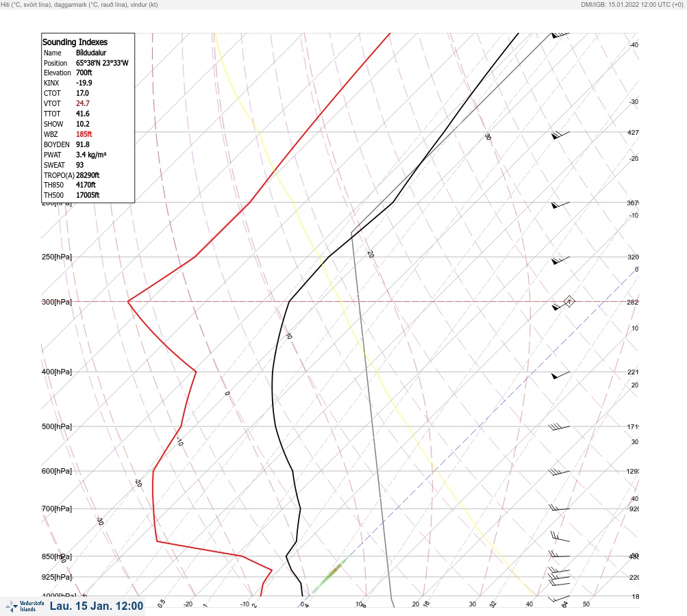Click the bottom temperature axis label 50
This screenshot has width=687, height=616.
(586, 604)
